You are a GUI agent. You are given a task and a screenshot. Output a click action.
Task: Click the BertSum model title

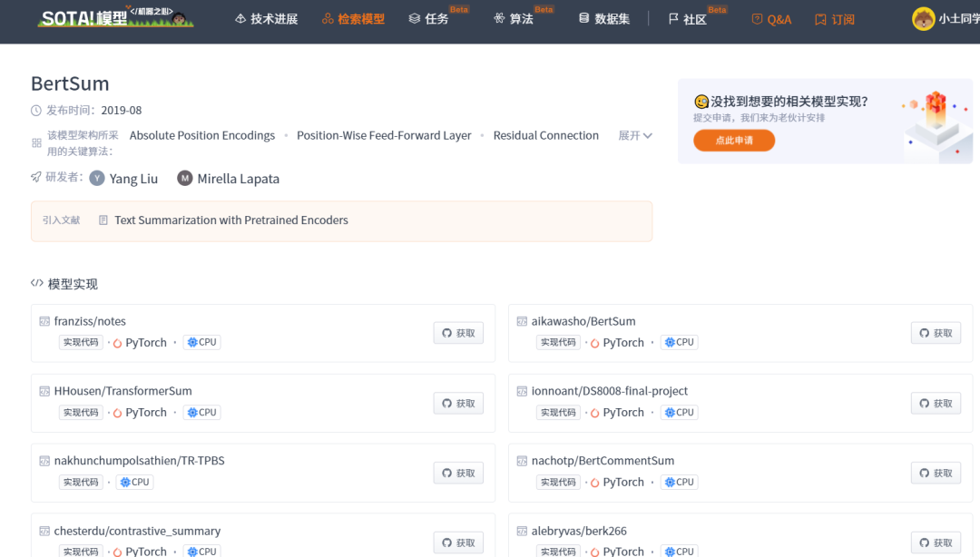pos(70,83)
